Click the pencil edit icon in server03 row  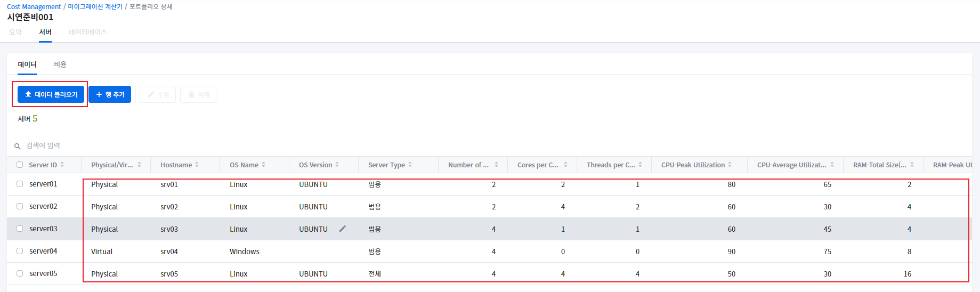coord(343,229)
